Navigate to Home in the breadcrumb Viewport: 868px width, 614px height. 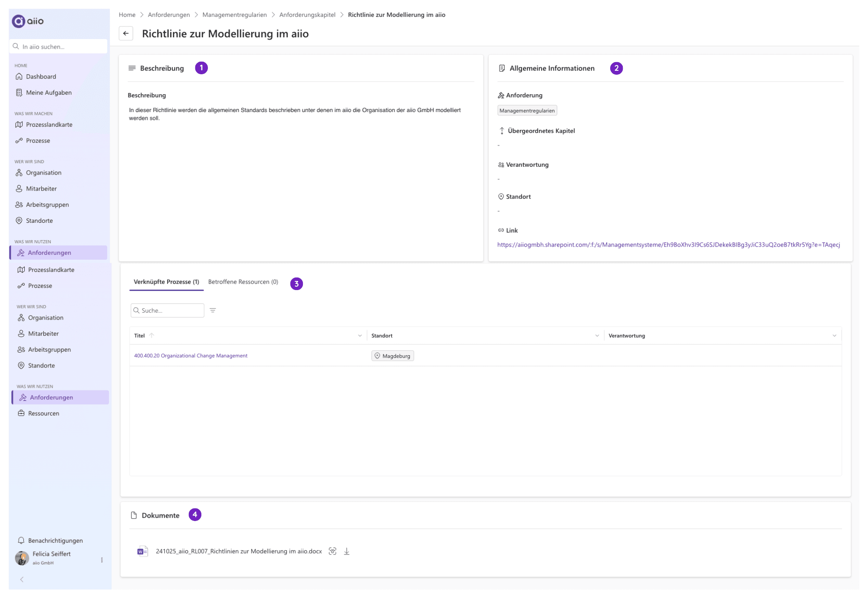click(127, 15)
